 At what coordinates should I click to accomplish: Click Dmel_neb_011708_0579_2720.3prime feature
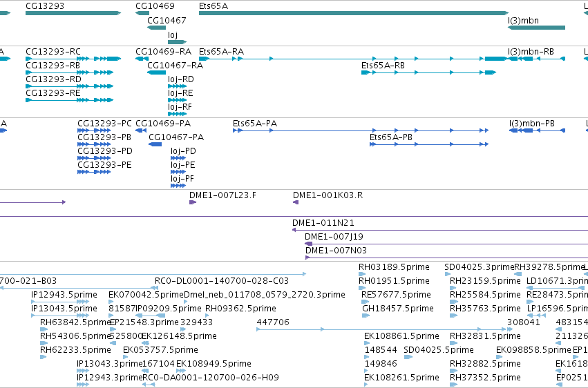click(186, 302)
